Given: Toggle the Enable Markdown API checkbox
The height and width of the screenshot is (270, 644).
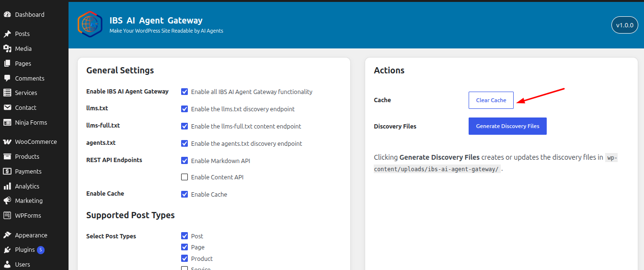Looking at the screenshot, I should coord(184,161).
